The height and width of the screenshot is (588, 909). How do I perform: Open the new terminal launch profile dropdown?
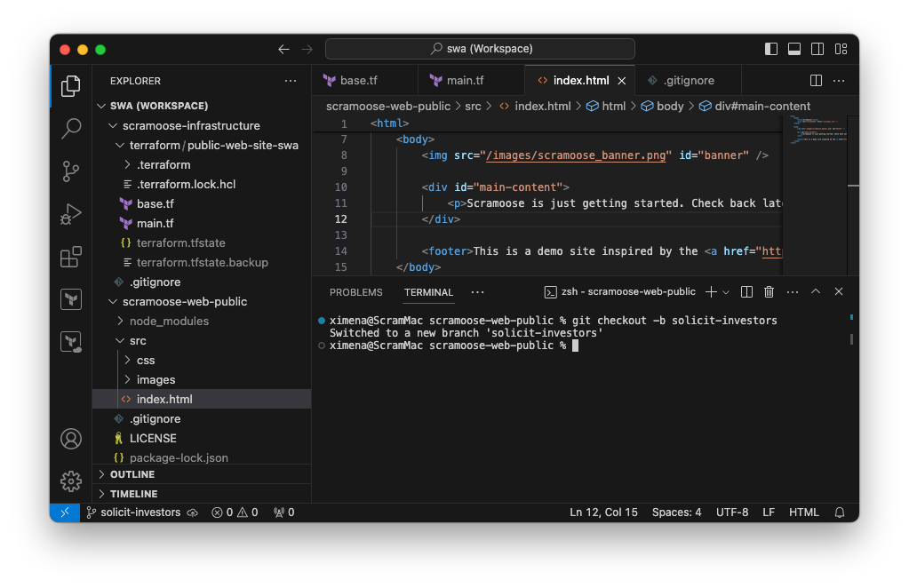pos(726,292)
